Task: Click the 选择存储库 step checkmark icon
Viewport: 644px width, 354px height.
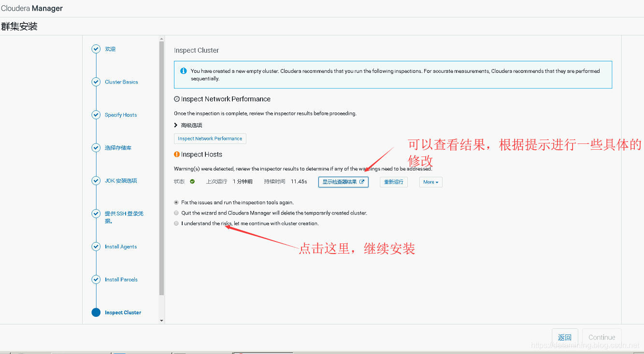Action: click(96, 148)
